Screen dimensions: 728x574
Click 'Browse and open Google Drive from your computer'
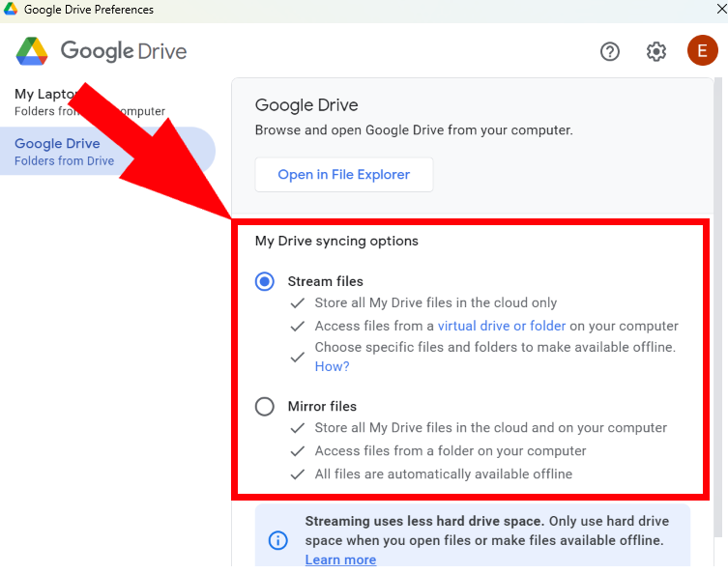pos(414,129)
